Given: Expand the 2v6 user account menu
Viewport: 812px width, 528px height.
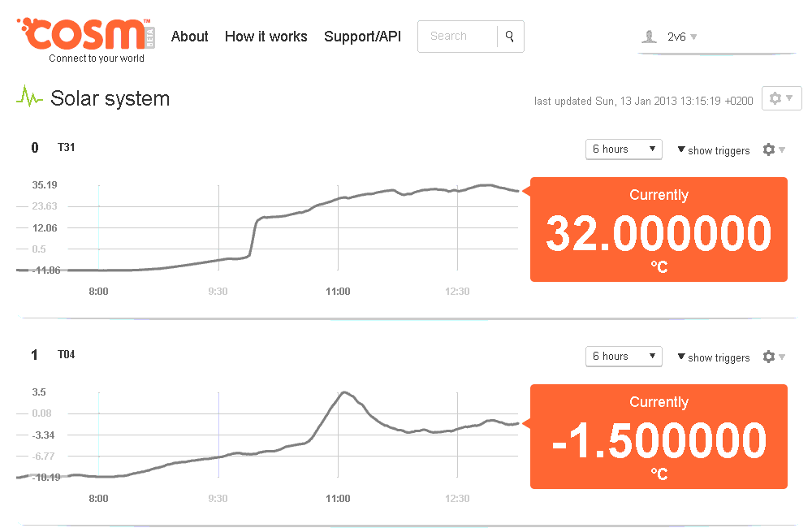Looking at the screenshot, I should [x=682, y=37].
